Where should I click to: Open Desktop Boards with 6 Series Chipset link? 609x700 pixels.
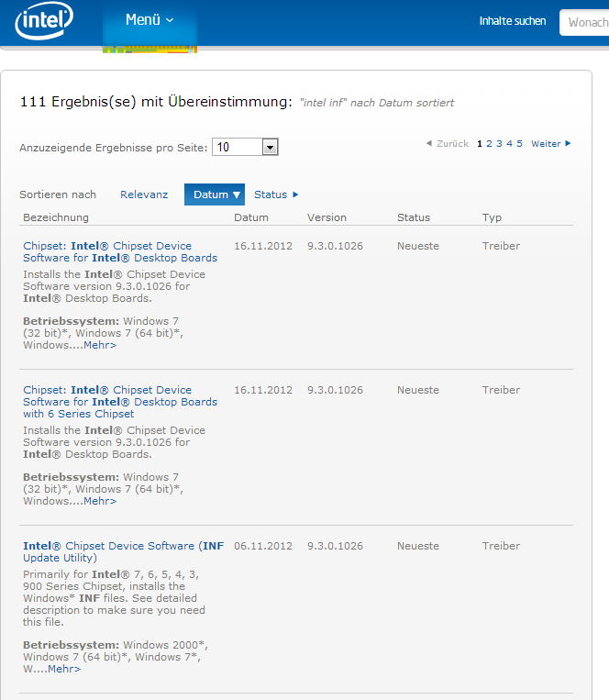click(120, 402)
